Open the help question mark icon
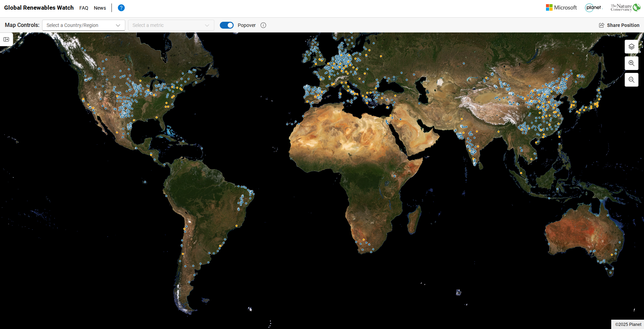Screen dimensions: 644x329 pyautogui.click(x=121, y=8)
